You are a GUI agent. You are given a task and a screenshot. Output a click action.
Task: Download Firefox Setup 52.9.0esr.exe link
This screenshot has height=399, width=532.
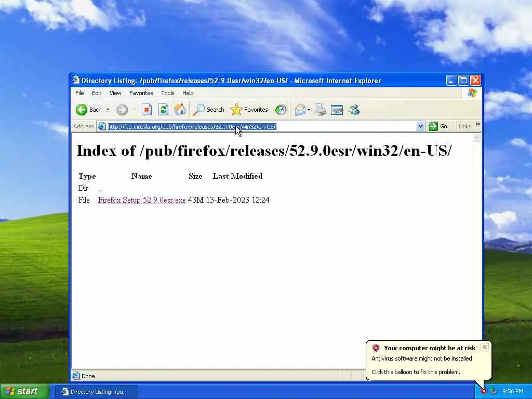142,200
